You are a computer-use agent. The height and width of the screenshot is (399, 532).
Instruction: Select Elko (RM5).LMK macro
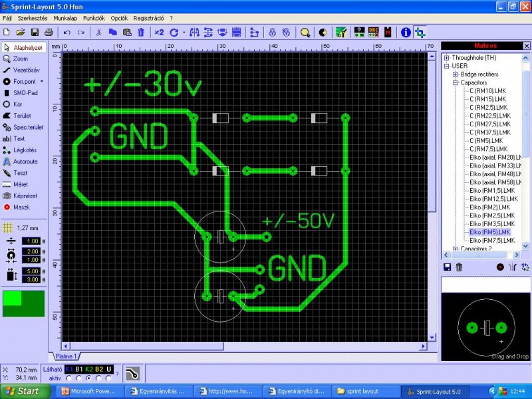(x=489, y=232)
